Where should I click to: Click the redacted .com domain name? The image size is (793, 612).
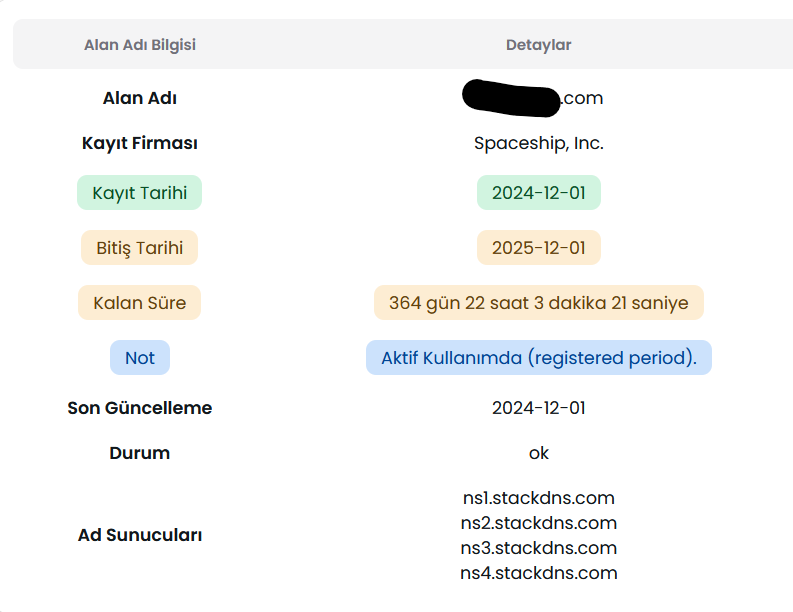[x=533, y=98]
